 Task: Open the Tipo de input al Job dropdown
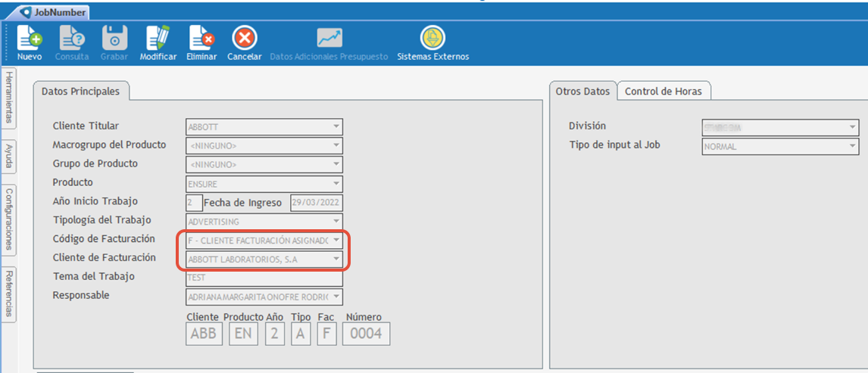pyautogui.click(x=781, y=147)
